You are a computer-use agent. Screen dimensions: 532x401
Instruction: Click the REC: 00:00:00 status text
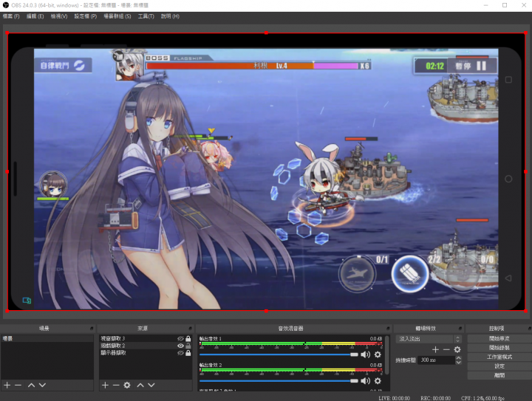tap(435, 398)
